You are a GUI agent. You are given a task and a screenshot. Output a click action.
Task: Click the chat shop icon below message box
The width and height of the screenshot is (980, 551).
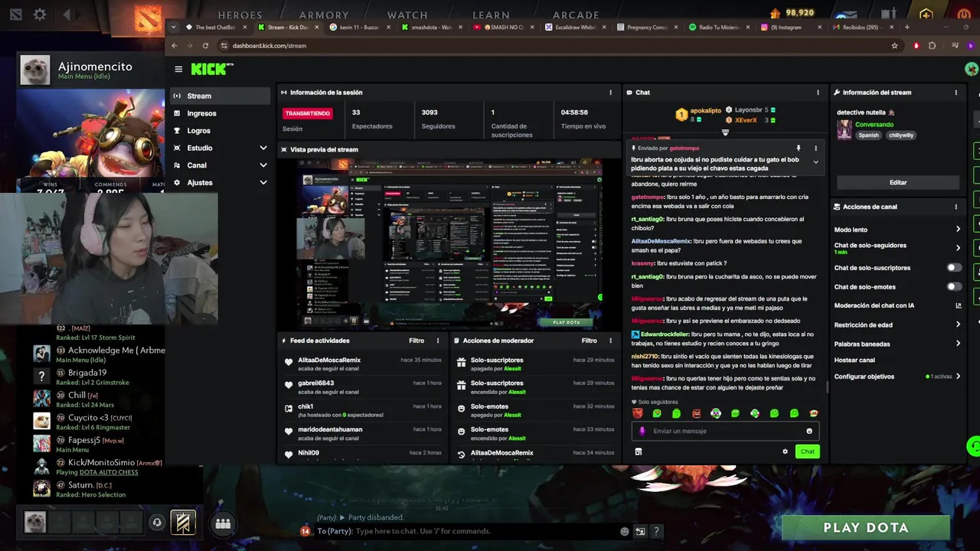pos(638,452)
